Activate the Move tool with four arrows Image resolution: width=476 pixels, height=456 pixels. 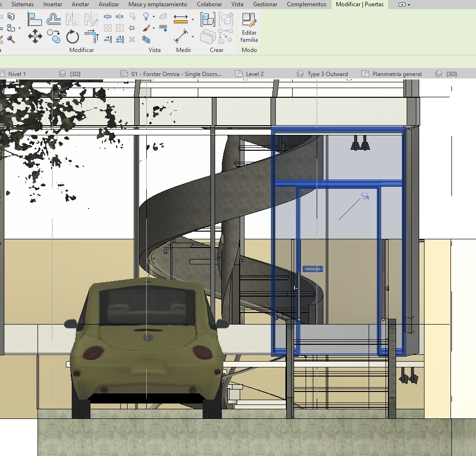tap(35, 36)
